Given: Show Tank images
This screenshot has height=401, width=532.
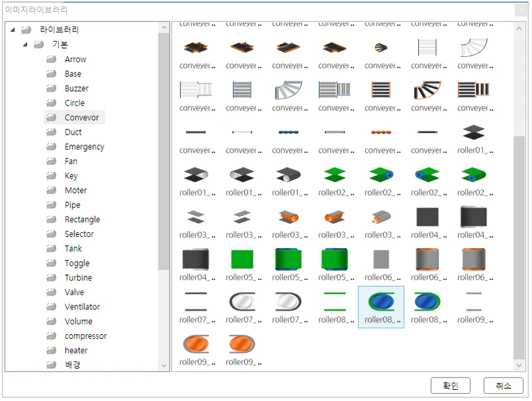Looking at the screenshot, I should pos(73,249).
